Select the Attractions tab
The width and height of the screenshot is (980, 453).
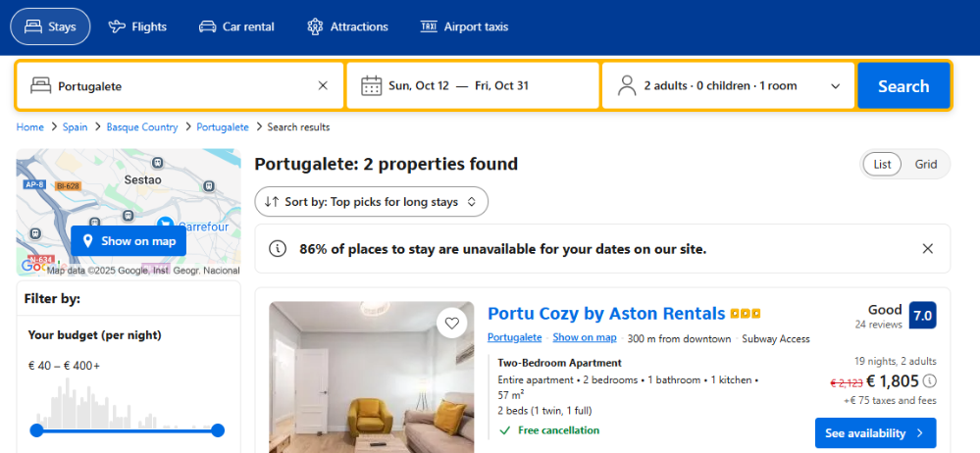pyautogui.click(x=347, y=26)
